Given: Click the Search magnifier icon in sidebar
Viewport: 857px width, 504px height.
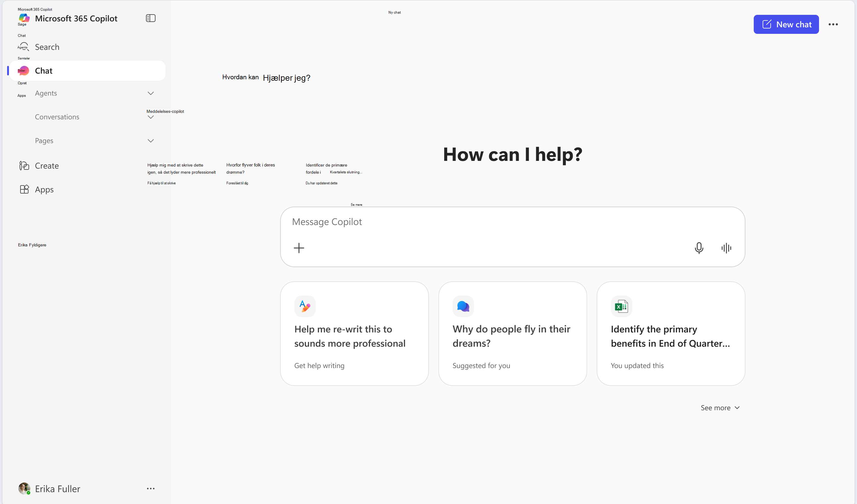Looking at the screenshot, I should click(24, 47).
